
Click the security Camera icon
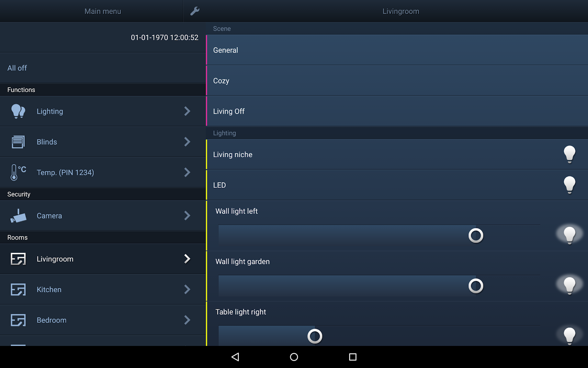click(x=18, y=216)
